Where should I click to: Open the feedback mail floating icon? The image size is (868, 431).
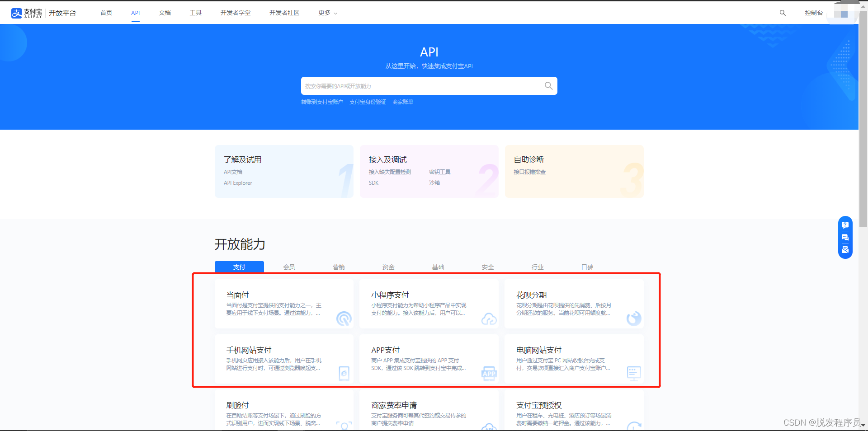point(845,249)
